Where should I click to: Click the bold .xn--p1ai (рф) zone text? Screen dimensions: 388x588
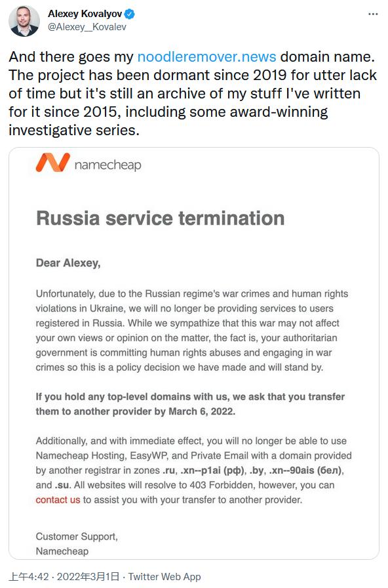point(212,471)
